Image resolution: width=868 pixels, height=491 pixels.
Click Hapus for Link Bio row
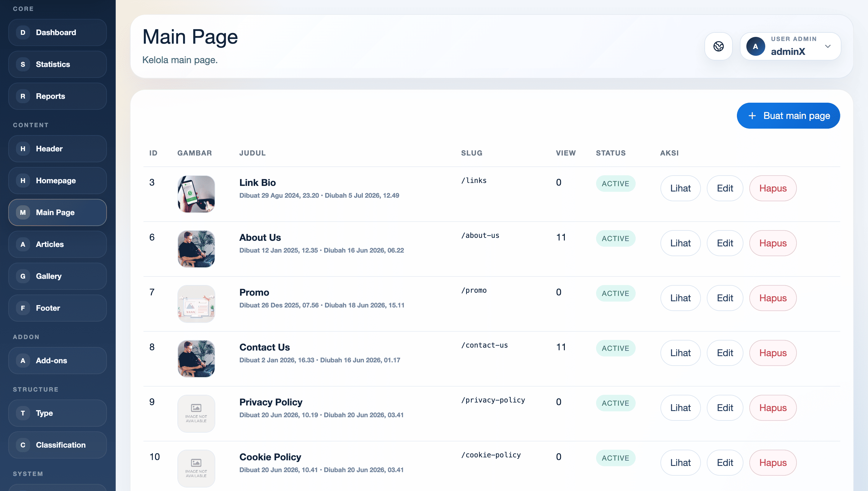pos(773,188)
